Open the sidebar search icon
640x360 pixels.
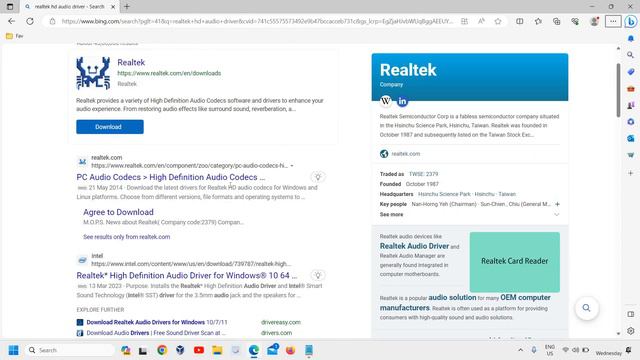point(631,55)
